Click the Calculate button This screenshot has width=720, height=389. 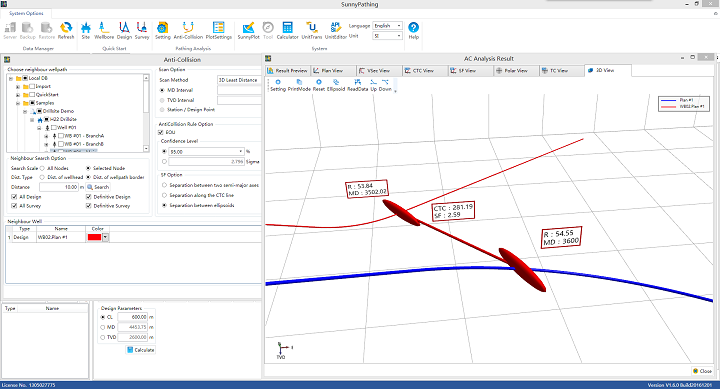[141, 350]
